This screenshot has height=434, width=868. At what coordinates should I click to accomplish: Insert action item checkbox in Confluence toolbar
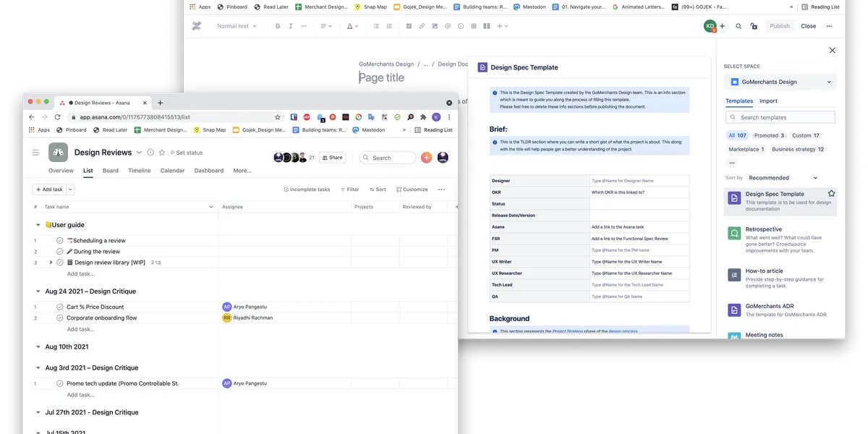(409, 26)
